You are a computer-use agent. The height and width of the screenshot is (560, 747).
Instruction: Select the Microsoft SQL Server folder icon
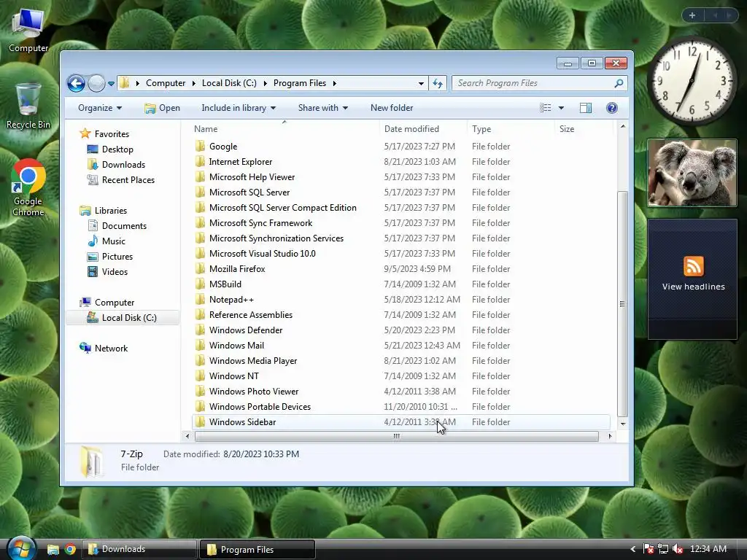click(201, 192)
